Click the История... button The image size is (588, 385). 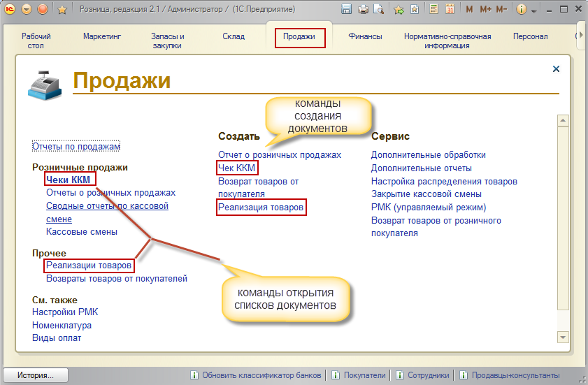click(x=36, y=375)
